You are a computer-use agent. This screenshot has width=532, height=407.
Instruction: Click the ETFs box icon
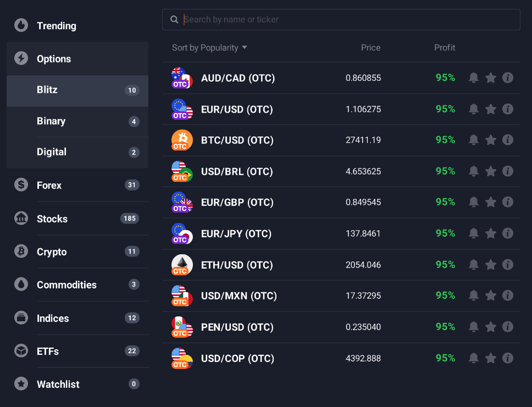coord(21,351)
